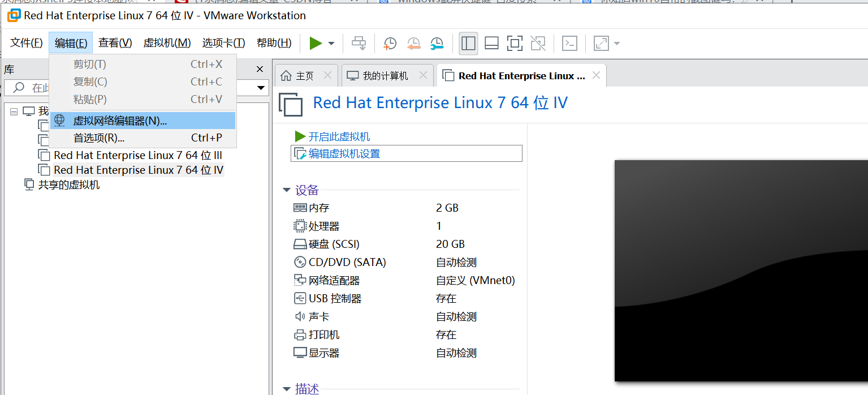The image size is (868, 395).
Task: Select Red Hat Enterprise Linux 7 64 位 IV in library
Action: click(x=139, y=170)
